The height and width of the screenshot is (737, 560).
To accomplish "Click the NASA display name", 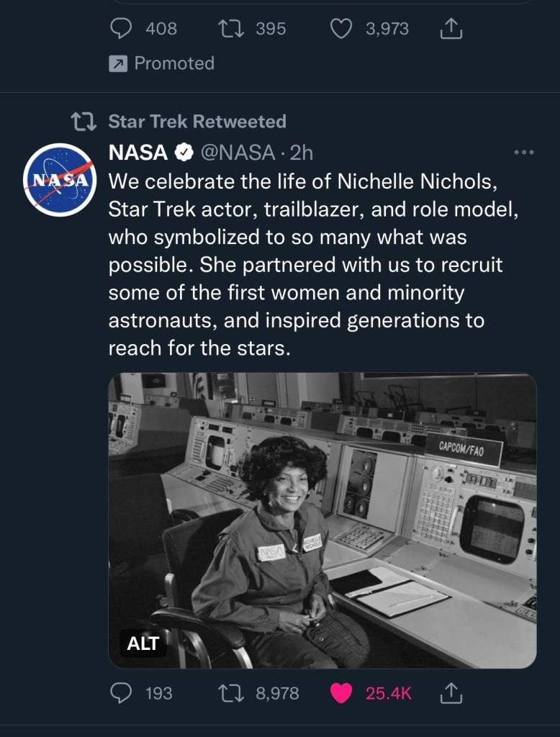I will coord(138,153).
